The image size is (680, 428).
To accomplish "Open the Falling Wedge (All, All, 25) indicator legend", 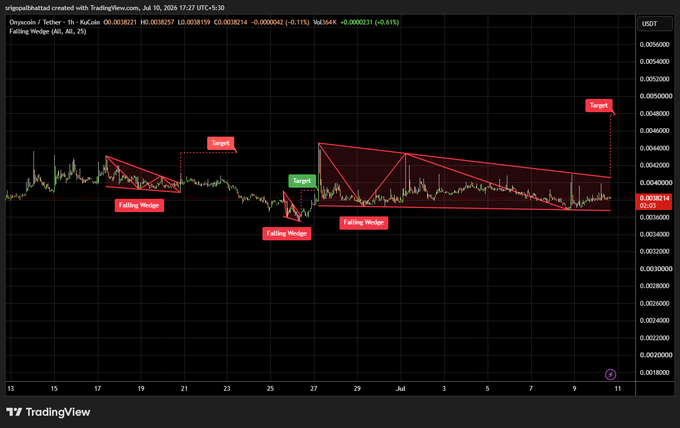I will [48, 31].
